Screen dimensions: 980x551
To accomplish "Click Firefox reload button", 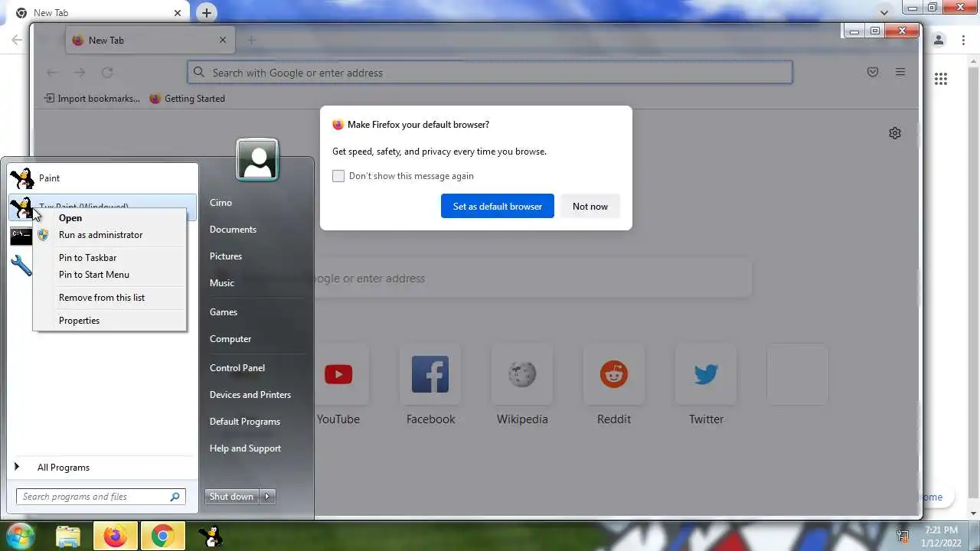I will (107, 72).
